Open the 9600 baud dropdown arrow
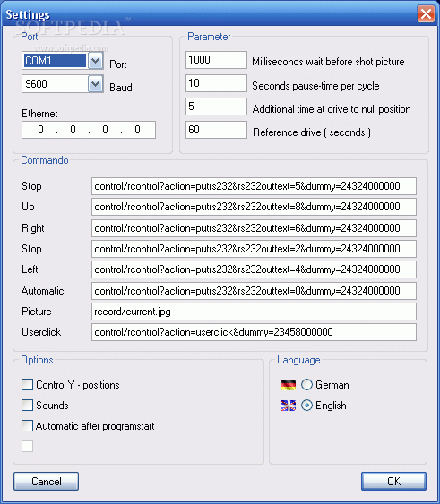Image resolution: width=440 pixels, height=504 pixels. point(96,84)
